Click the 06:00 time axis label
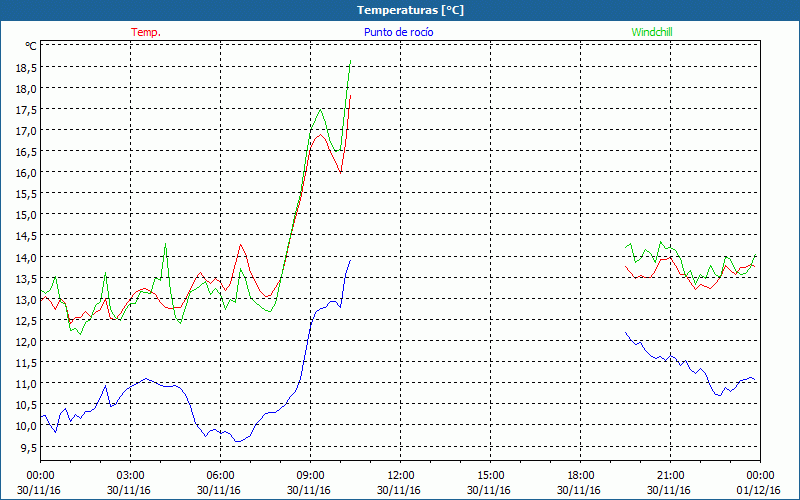This screenshot has width=800, height=500. pyautogui.click(x=220, y=476)
